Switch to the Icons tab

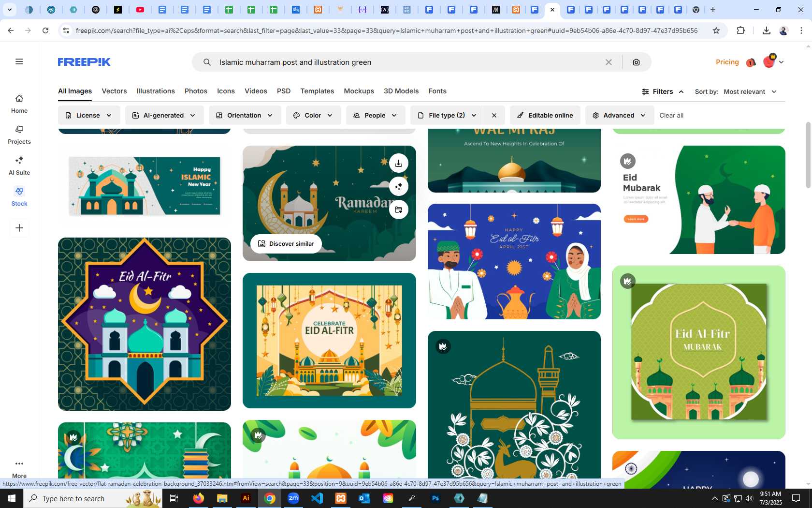[x=226, y=91]
